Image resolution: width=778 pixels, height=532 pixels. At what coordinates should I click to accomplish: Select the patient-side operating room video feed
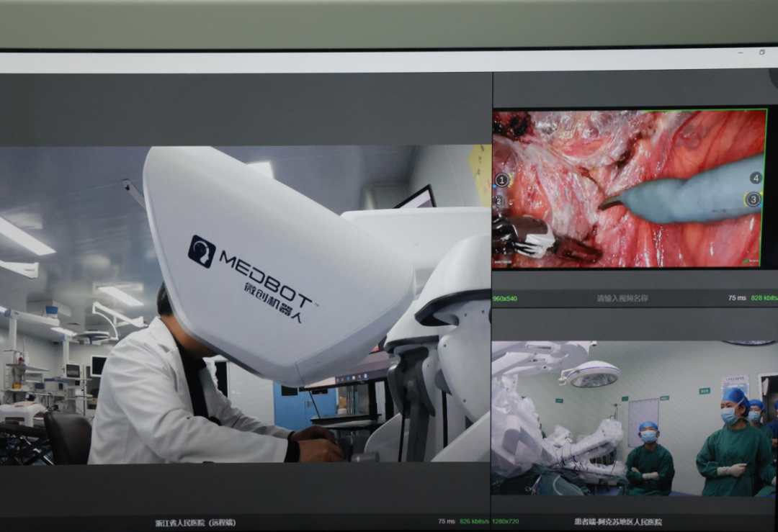tap(634, 418)
